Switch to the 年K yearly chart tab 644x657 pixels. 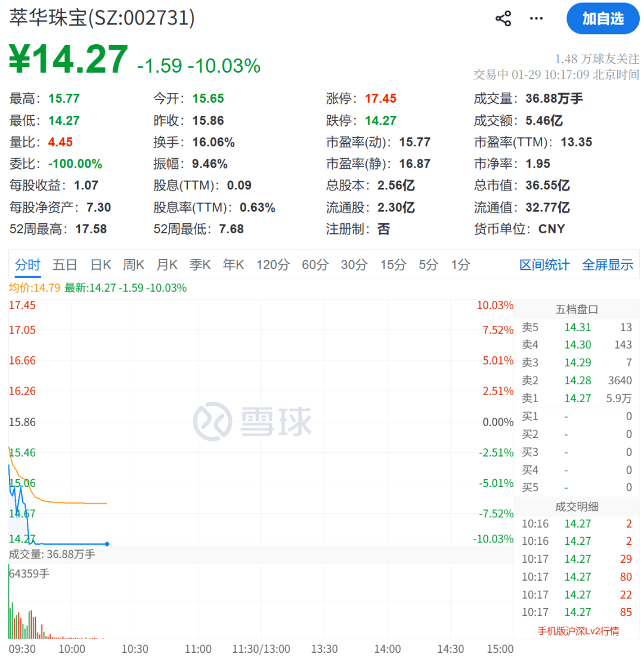click(233, 265)
